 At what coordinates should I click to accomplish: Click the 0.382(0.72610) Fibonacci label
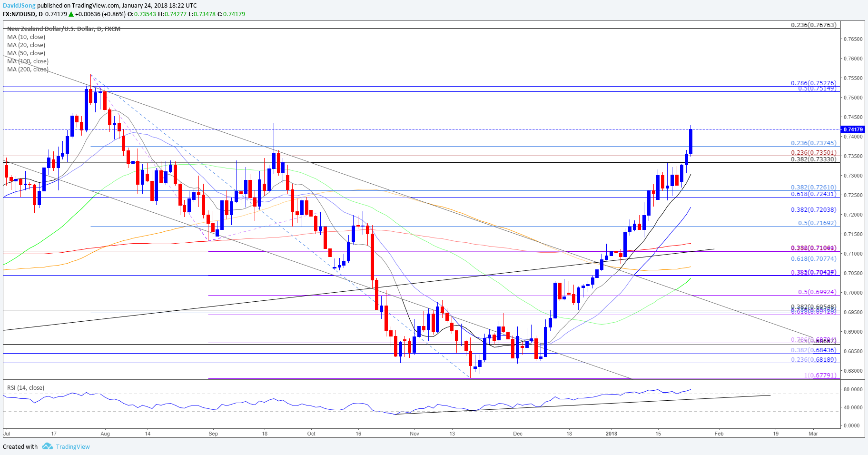pyautogui.click(x=813, y=188)
